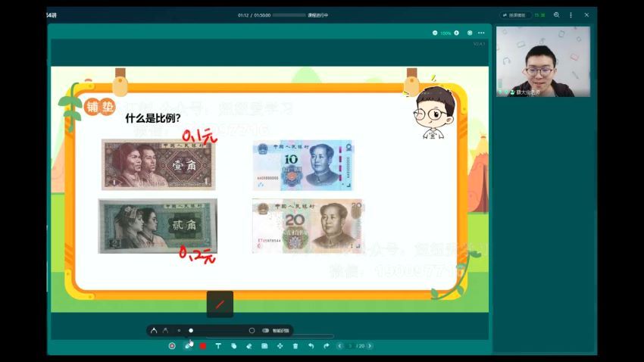The width and height of the screenshot is (644, 362).
Task: Zoom in the slide with plus button
Action: [456, 33]
